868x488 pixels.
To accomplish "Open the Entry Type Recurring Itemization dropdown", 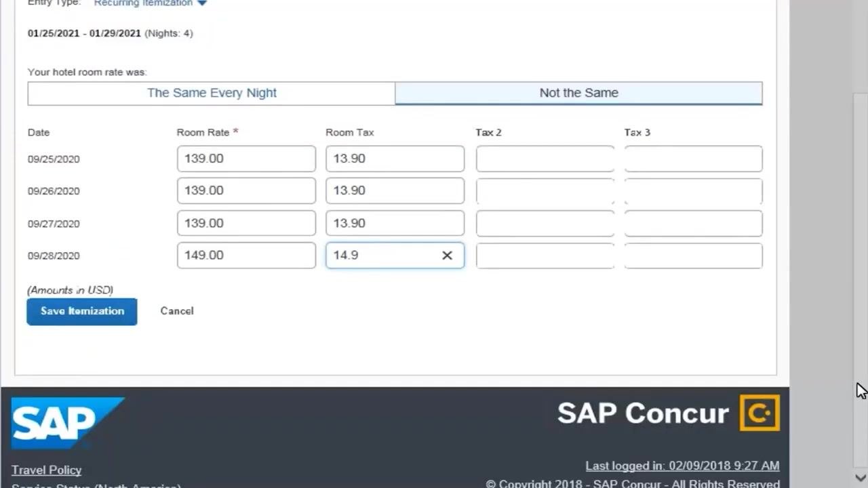I will [151, 3].
